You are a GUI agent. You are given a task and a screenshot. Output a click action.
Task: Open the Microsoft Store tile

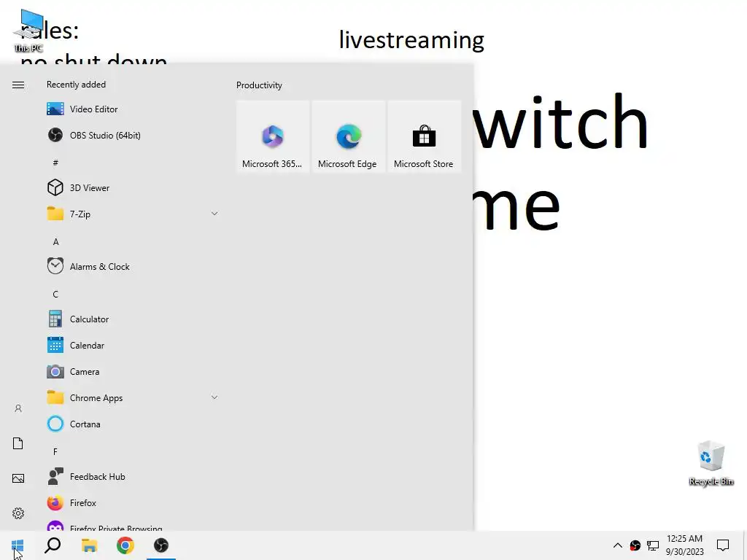tap(424, 136)
